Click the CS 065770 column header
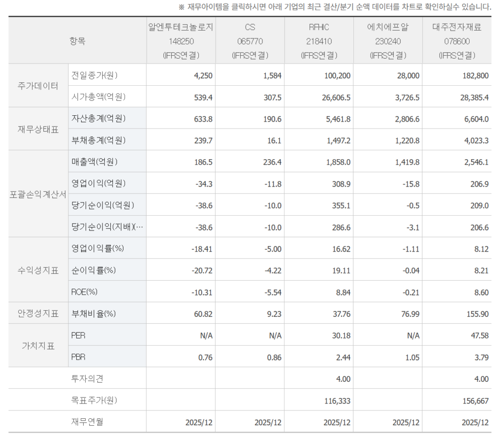The width and height of the screenshot is (504, 435). pos(250,41)
